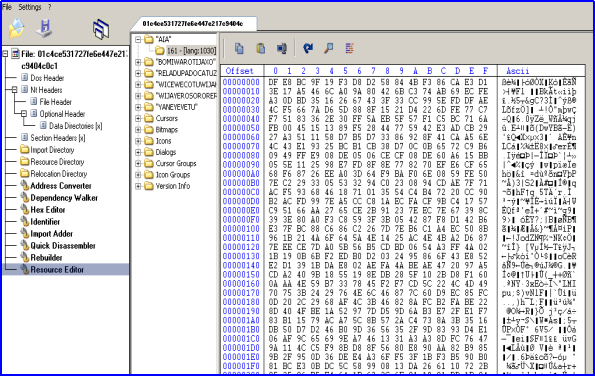The width and height of the screenshot is (595, 377).
Task: Click hex byte DF at offset 00000000
Action: [x=273, y=82]
